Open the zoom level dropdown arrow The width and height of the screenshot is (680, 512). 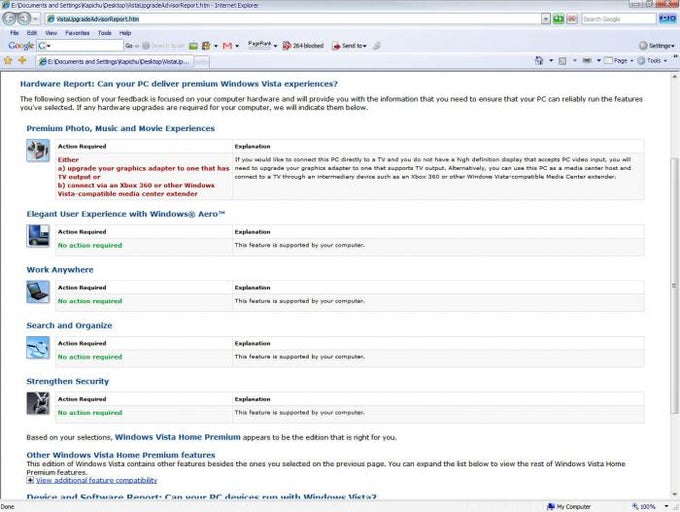(667, 506)
